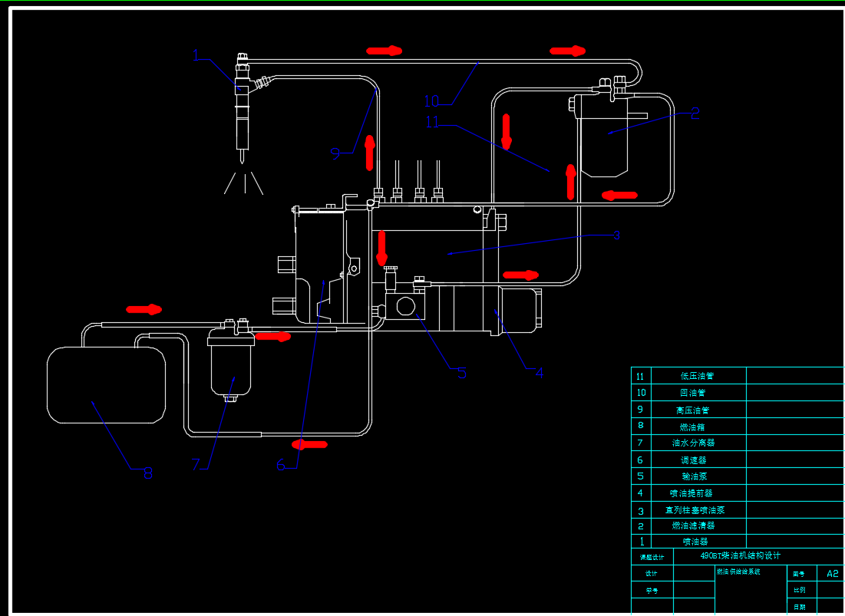Select the 直列柱塞喷油泵 cell in parts list
845x616 pixels.
point(698,509)
